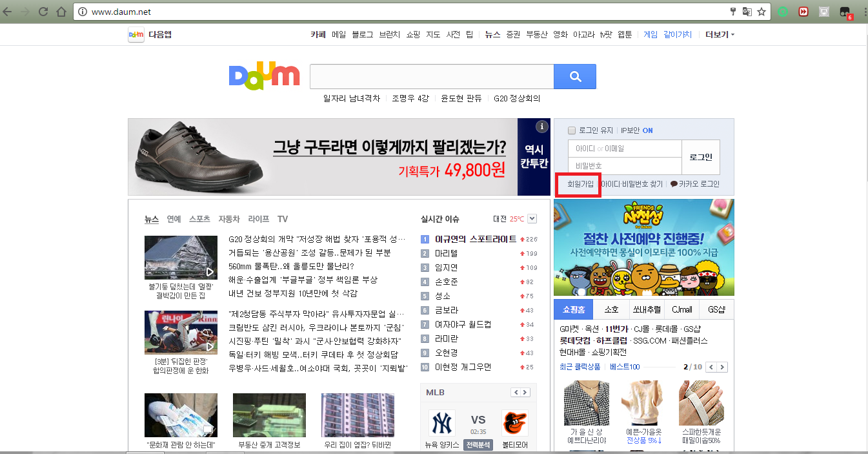The image size is (868, 454).
Task: Go to previous shopping items page
Action: tap(711, 367)
